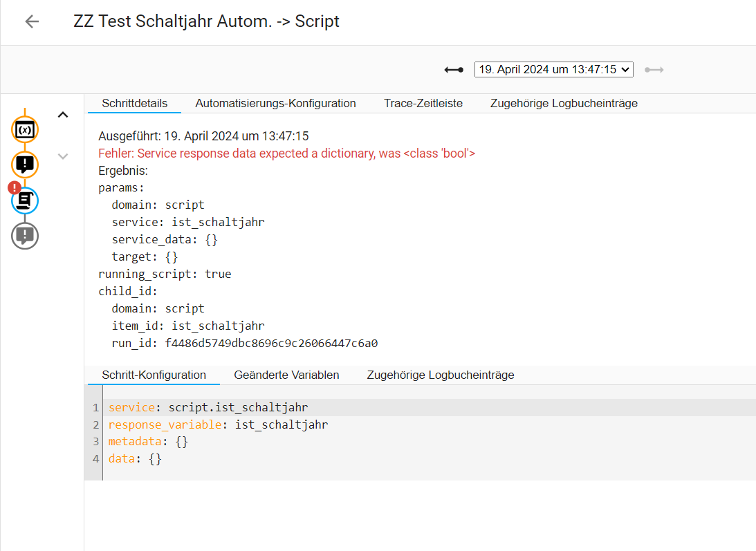The image size is (756, 551).
Task: Show the newer trace run
Action: [x=654, y=70]
